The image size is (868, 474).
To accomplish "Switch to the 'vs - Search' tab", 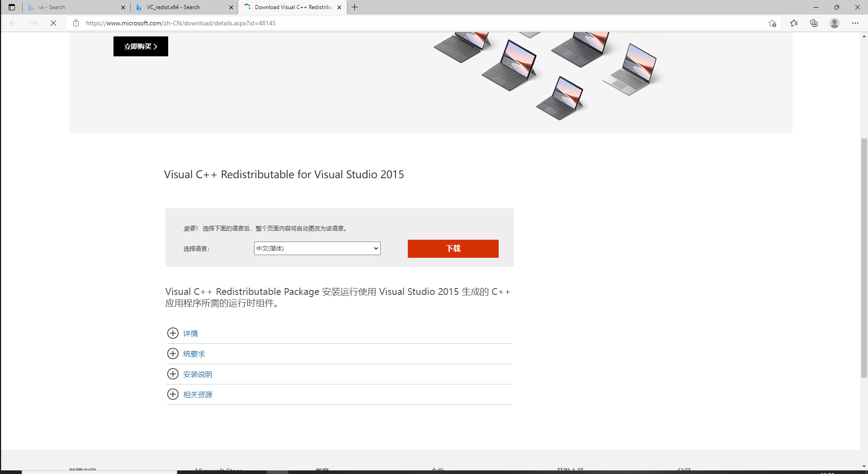I will click(72, 7).
